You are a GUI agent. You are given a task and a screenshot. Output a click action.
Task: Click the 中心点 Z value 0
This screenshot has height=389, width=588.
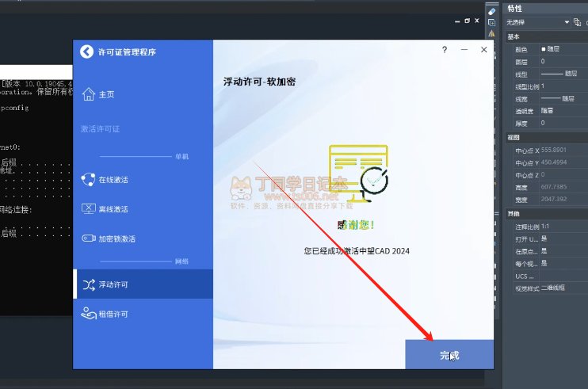[x=543, y=174]
